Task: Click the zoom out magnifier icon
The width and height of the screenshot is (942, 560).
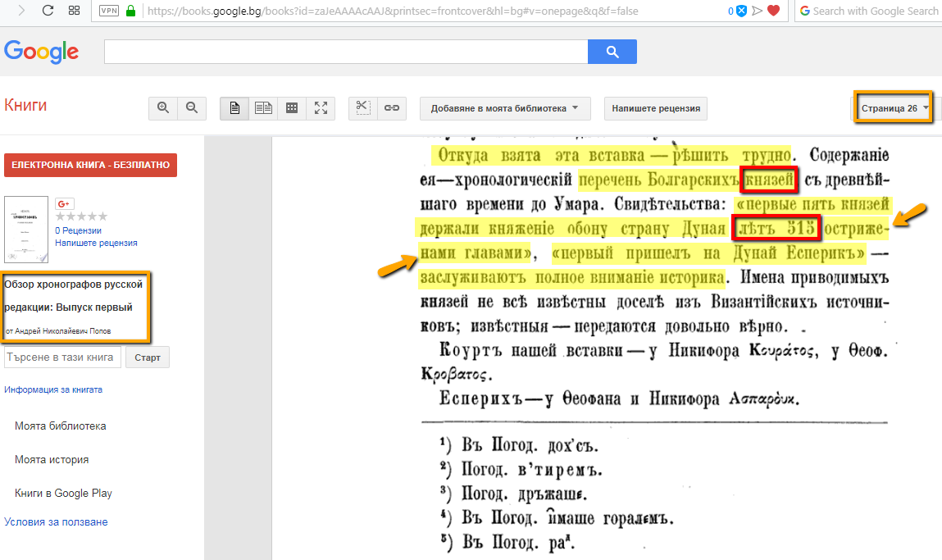Action: [x=192, y=108]
